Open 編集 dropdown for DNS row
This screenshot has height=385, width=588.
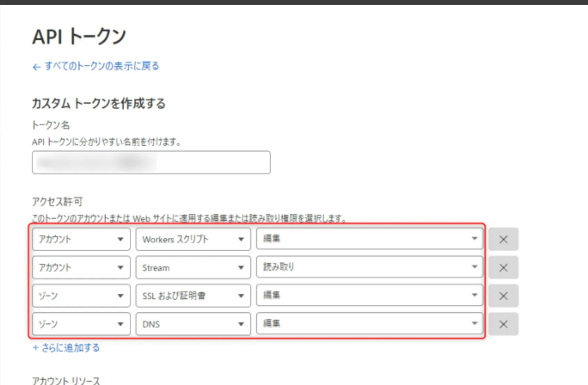pyautogui.click(x=369, y=323)
